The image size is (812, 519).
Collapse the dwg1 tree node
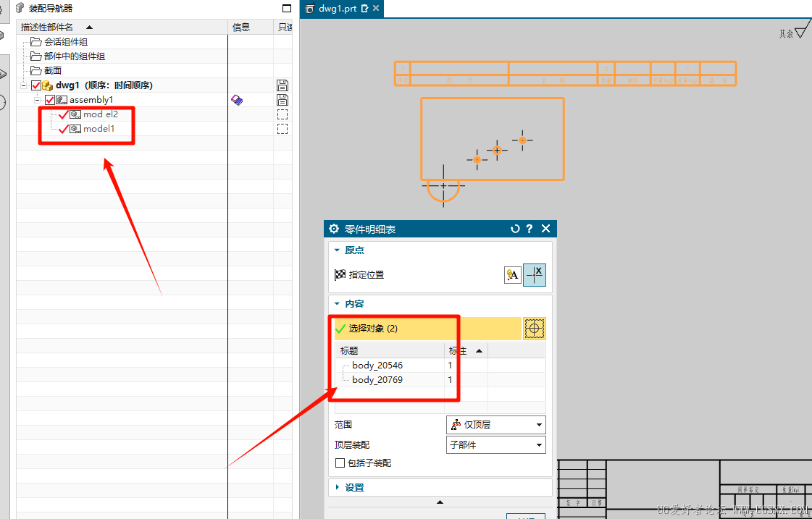23,85
